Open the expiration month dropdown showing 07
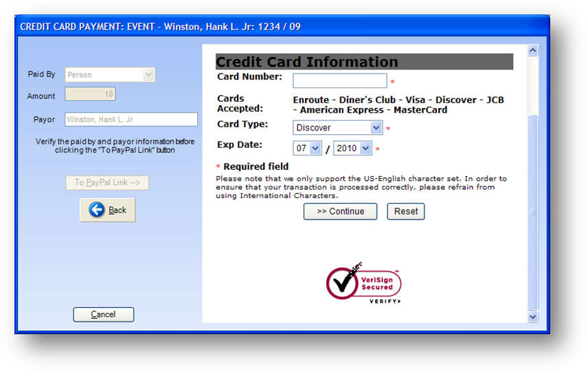The width and height of the screenshot is (588, 372). click(x=307, y=149)
